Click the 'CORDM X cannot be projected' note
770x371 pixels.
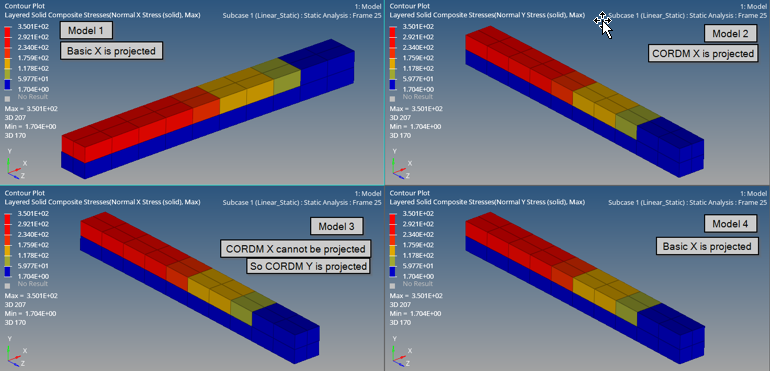tap(296, 249)
